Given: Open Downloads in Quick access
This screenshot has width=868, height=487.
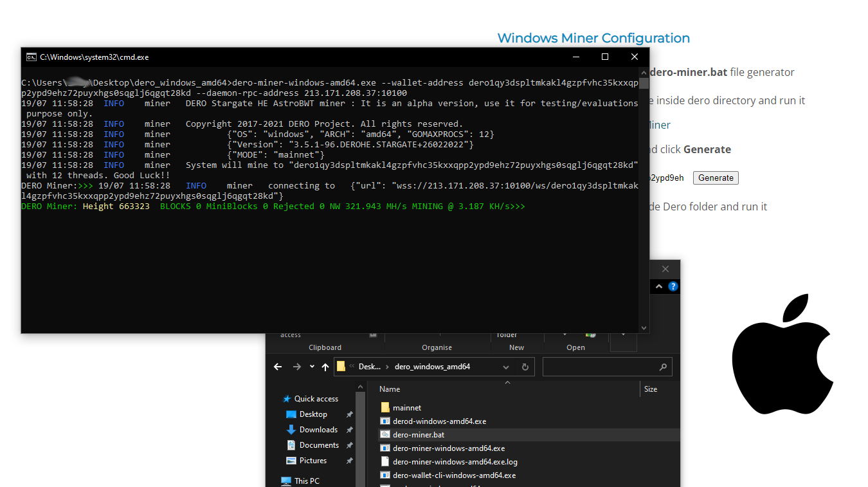Looking at the screenshot, I should point(318,430).
